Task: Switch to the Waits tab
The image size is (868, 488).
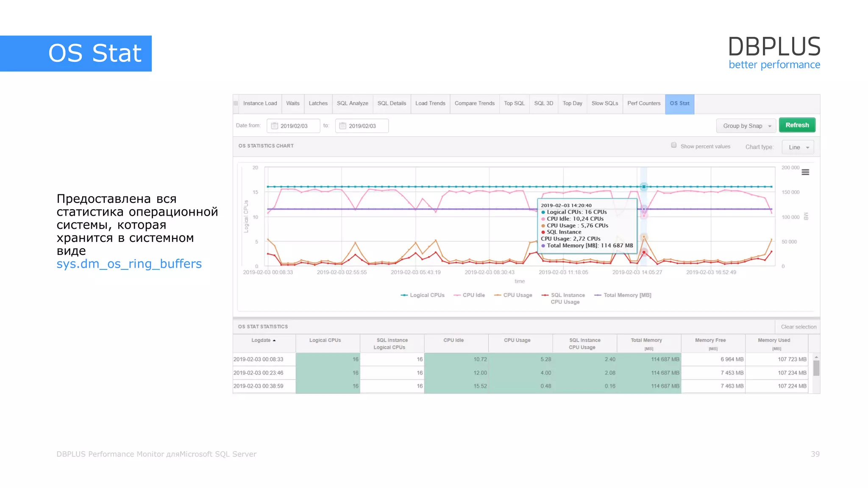Action: [x=293, y=104]
